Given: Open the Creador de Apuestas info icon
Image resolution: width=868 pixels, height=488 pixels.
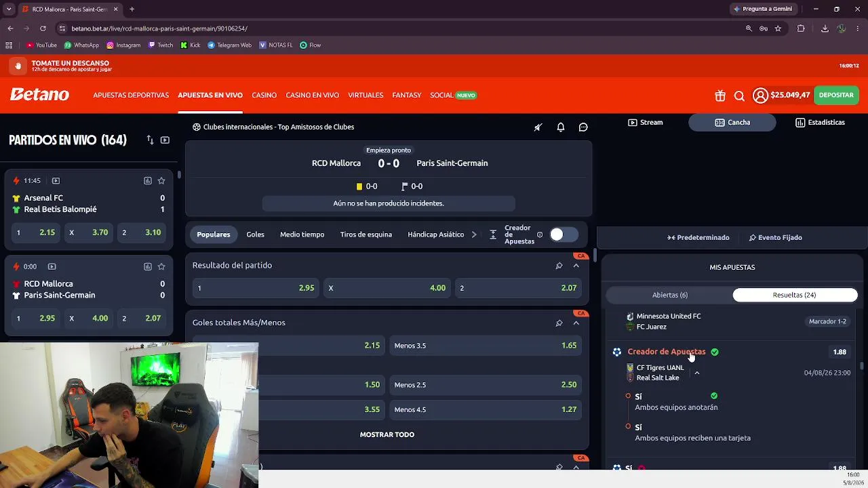Looking at the screenshot, I should tap(540, 235).
